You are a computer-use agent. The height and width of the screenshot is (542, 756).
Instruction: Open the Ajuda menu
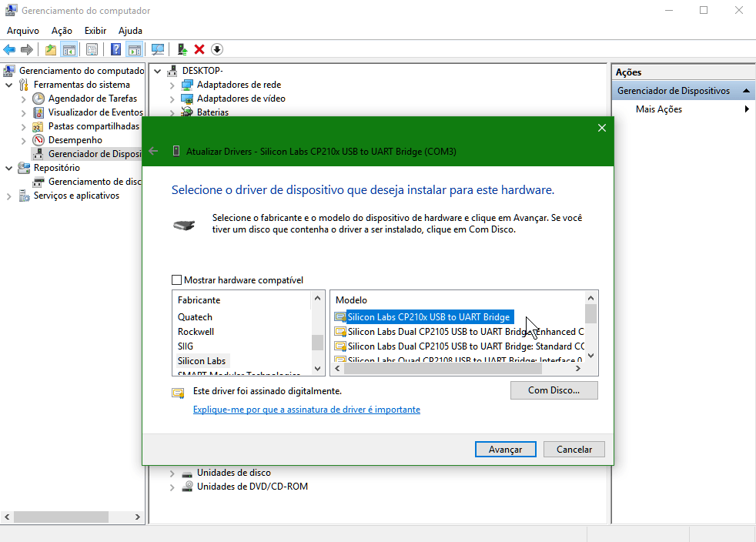click(130, 31)
